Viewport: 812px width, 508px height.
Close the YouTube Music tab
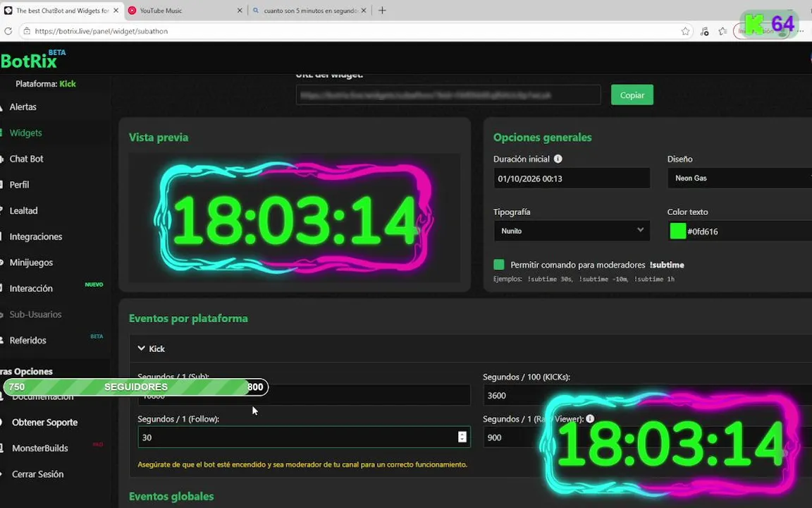(x=239, y=11)
